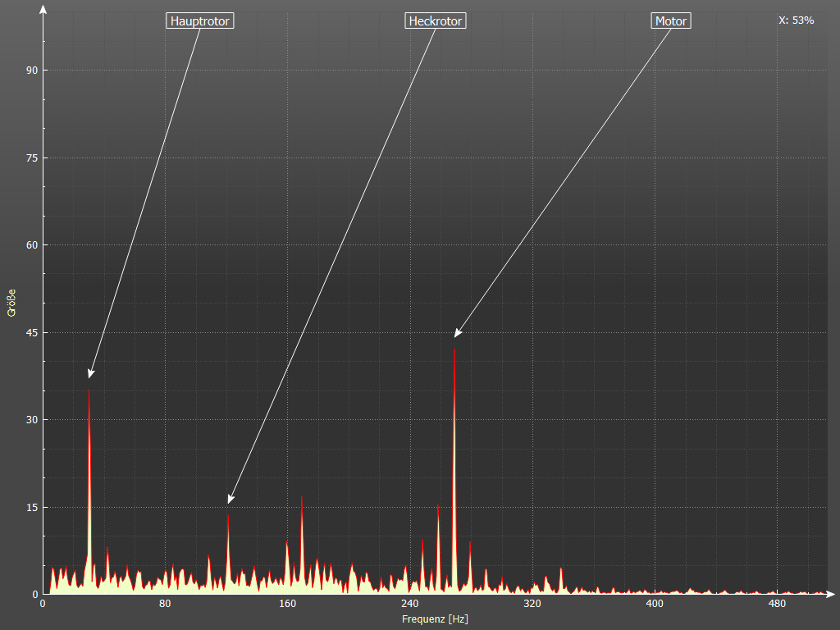Image resolution: width=840 pixels, height=630 pixels.
Task: Click the arrowhead pointing at the Hauptrotor peak
Action: [x=90, y=375]
